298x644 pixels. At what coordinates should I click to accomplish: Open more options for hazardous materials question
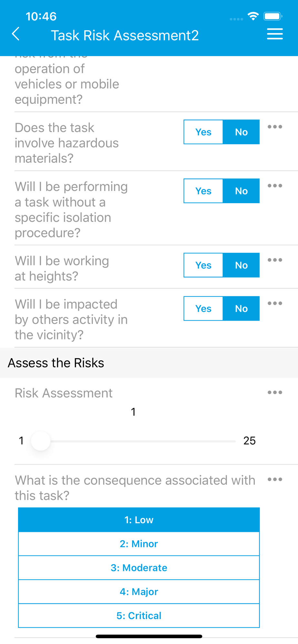click(275, 127)
